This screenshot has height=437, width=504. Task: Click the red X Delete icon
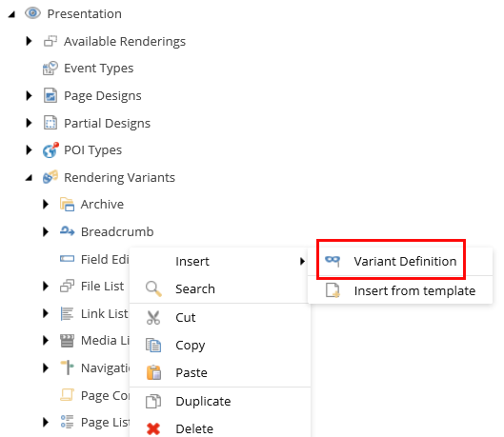[x=153, y=428]
